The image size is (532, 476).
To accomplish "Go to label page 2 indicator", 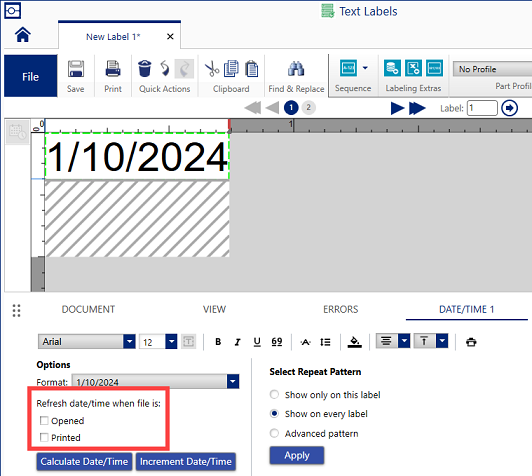I will [x=308, y=108].
